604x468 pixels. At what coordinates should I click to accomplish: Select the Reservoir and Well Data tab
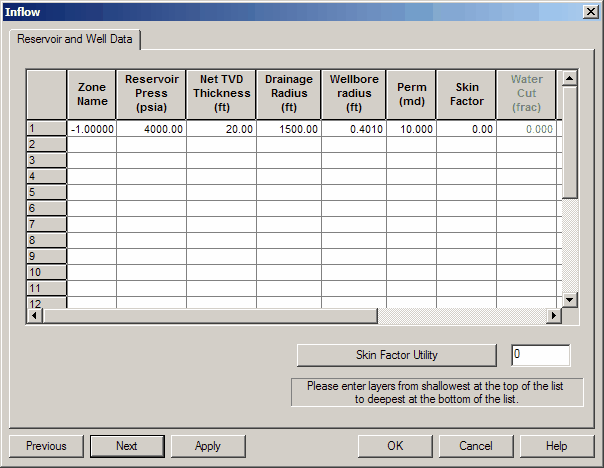[76, 39]
